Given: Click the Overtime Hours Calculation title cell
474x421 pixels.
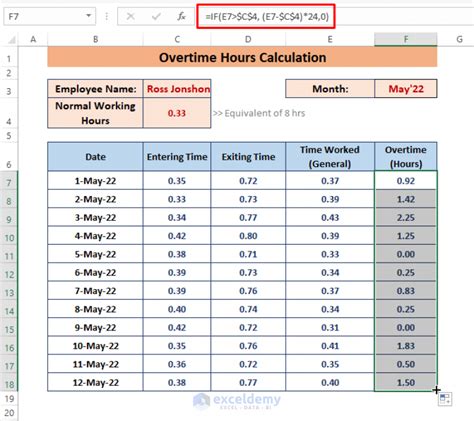Looking at the screenshot, I should point(242,57).
